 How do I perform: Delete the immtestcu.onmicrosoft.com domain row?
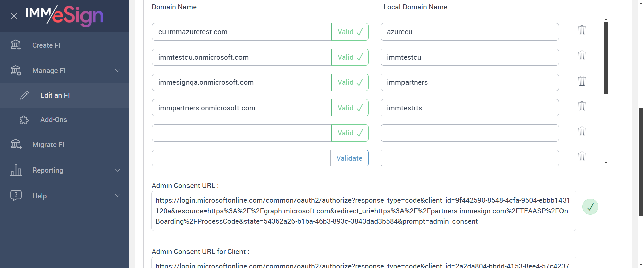[x=582, y=56]
